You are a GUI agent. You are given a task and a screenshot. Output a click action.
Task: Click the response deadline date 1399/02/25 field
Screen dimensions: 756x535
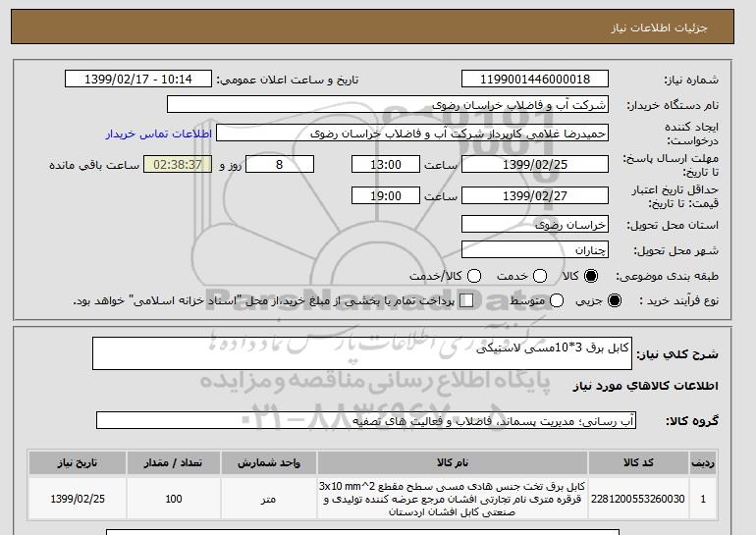click(535, 164)
